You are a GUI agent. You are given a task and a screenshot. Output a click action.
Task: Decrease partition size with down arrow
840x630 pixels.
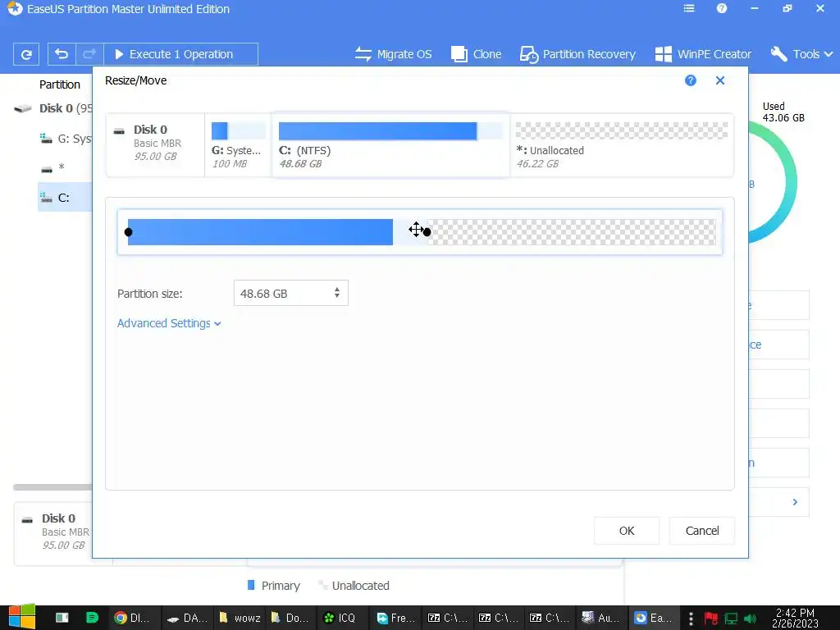pyautogui.click(x=337, y=296)
